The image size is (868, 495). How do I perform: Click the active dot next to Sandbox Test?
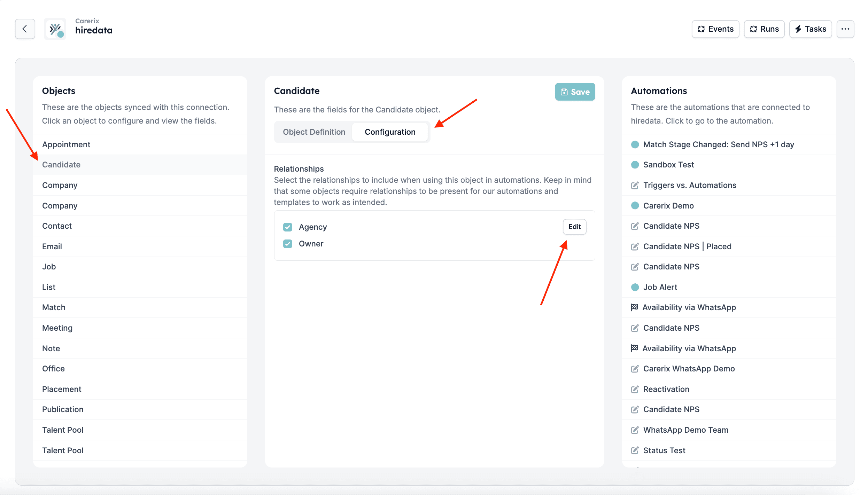(635, 165)
